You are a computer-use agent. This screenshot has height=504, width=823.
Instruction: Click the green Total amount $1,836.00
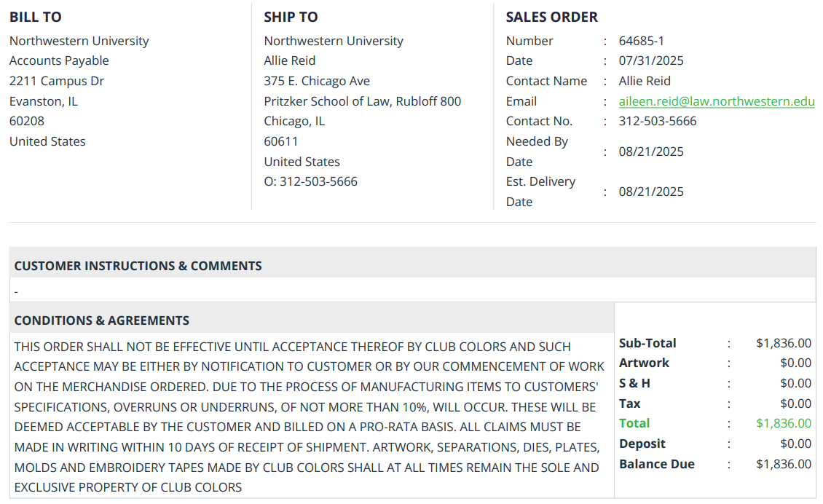[783, 423]
